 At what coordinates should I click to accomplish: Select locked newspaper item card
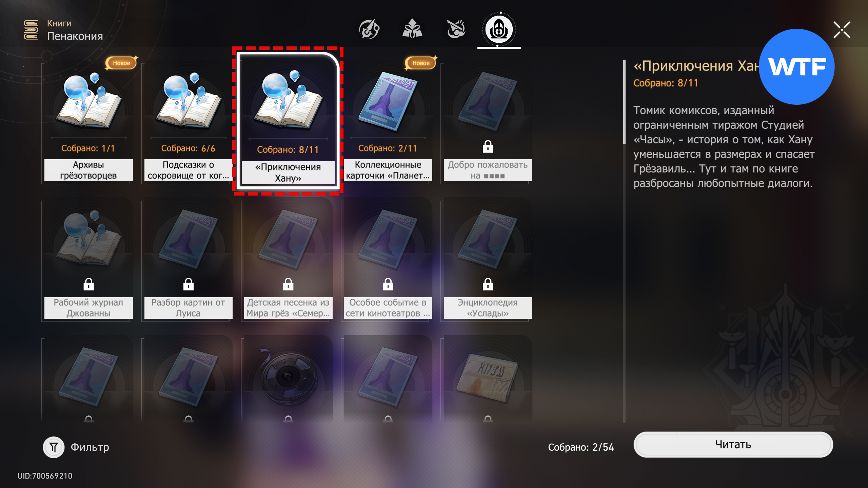click(x=488, y=380)
